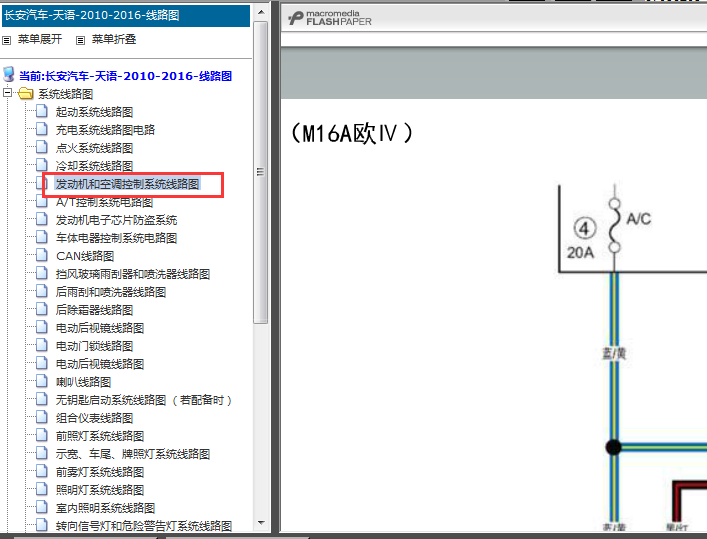Image resolution: width=707 pixels, height=539 pixels.
Task: Click the page icon beside 室内照明系统线路图
Action: [x=41, y=507]
